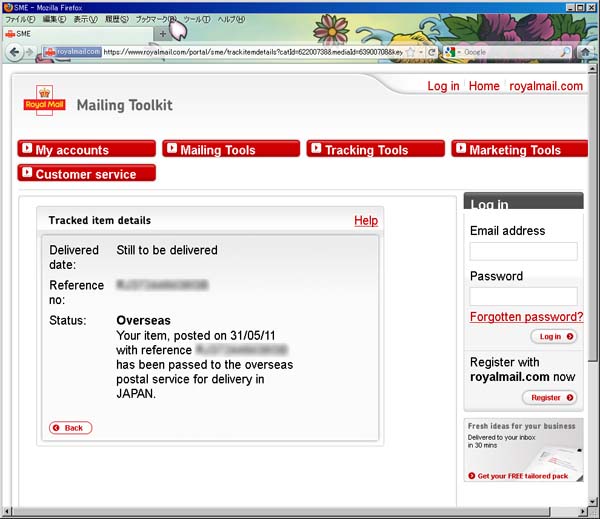Open the ツール(T) menu
Screen dimensions: 600x519
(x=197, y=19)
